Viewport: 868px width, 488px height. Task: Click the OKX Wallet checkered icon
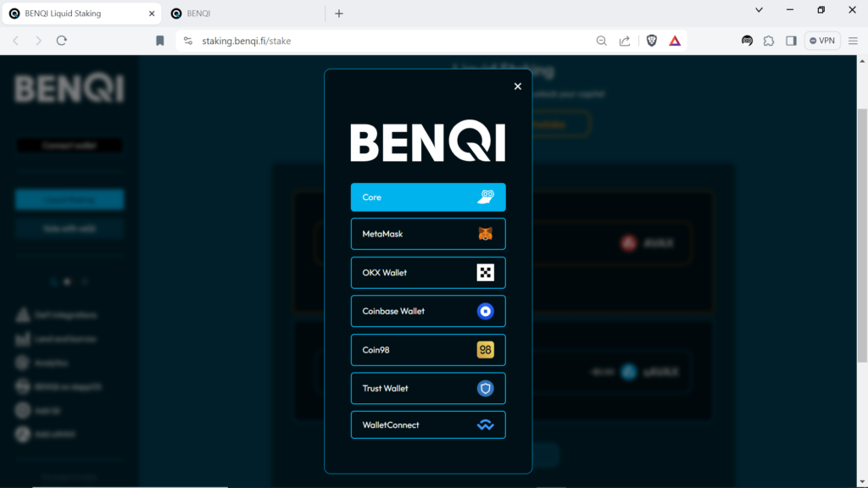[x=485, y=273]
